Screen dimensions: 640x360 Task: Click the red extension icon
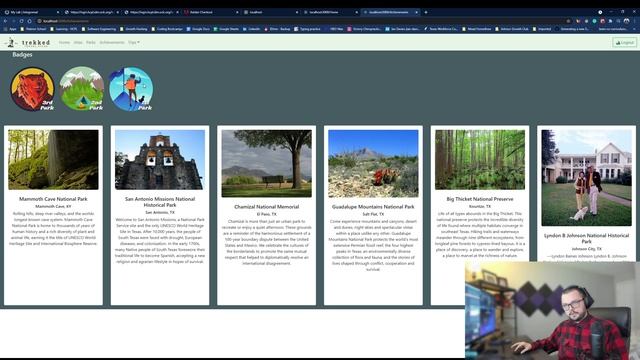pos(602,21)
